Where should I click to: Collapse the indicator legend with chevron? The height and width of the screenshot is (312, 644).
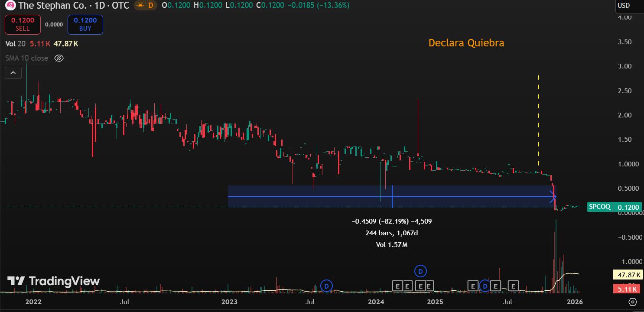click(13, 73)
